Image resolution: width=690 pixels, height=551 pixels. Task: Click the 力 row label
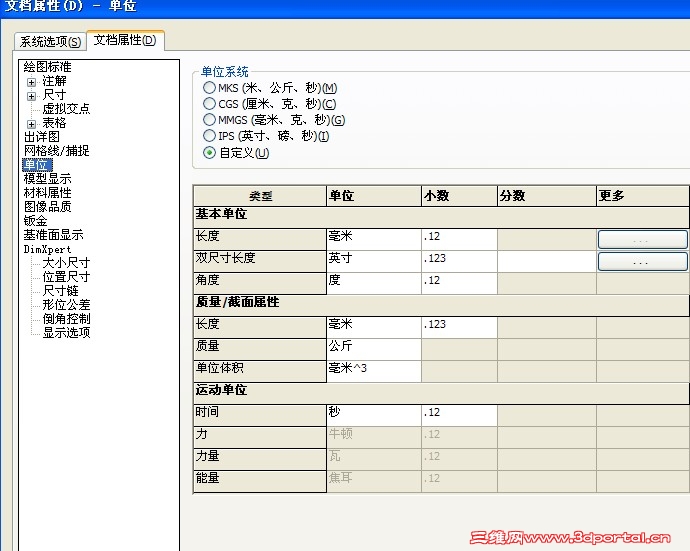pyautogui.click(x=260, y=437)
